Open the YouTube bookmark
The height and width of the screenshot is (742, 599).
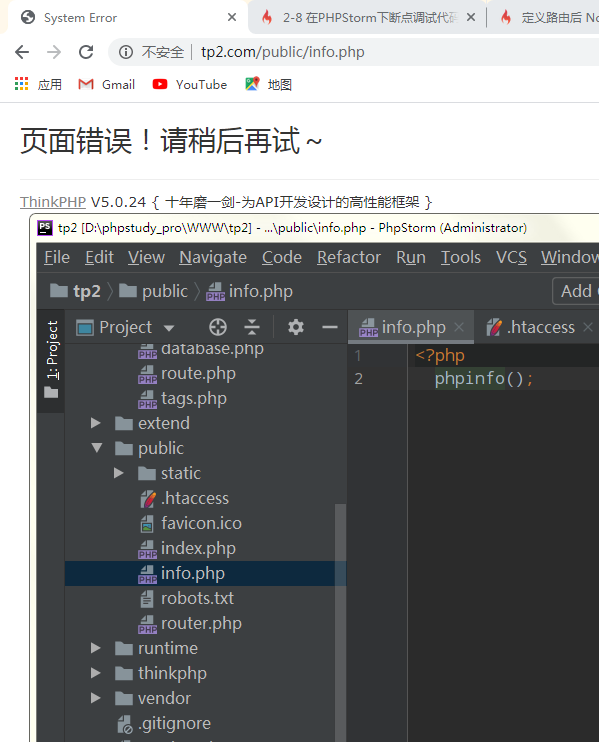190,84
